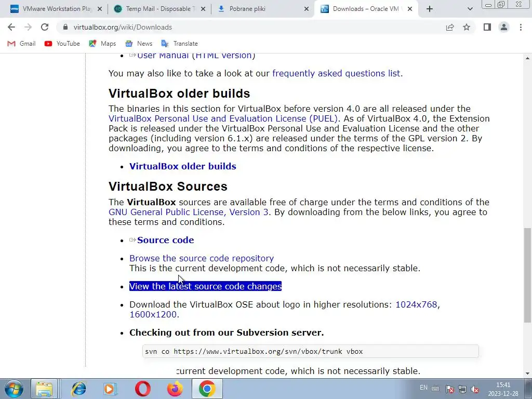Download the 1600x1200 logo
The image size is (532, 399).
pyautogui.click(x=153, y=314)
